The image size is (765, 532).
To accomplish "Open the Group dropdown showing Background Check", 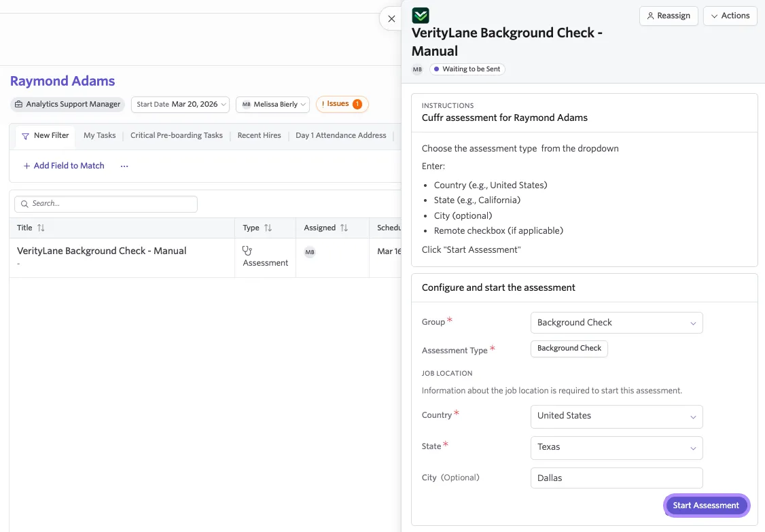I will pyautogui.click(x=616, y=323).
